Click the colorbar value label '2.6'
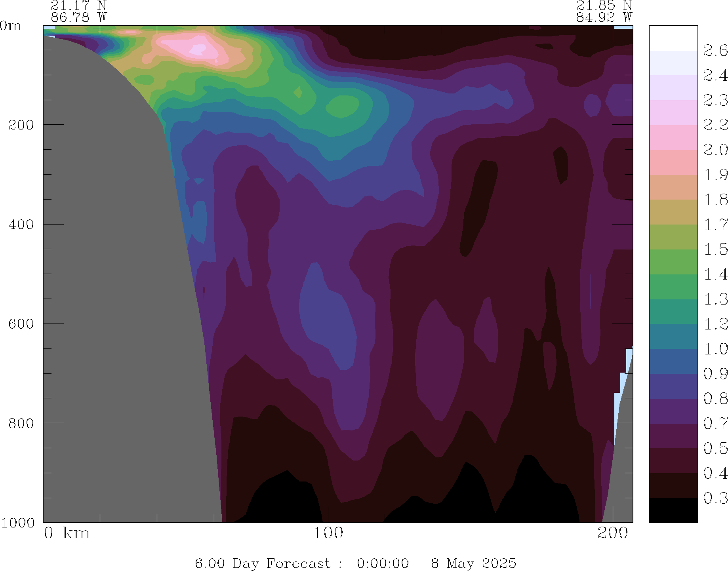The image size is (728, 571). point(715,51)
